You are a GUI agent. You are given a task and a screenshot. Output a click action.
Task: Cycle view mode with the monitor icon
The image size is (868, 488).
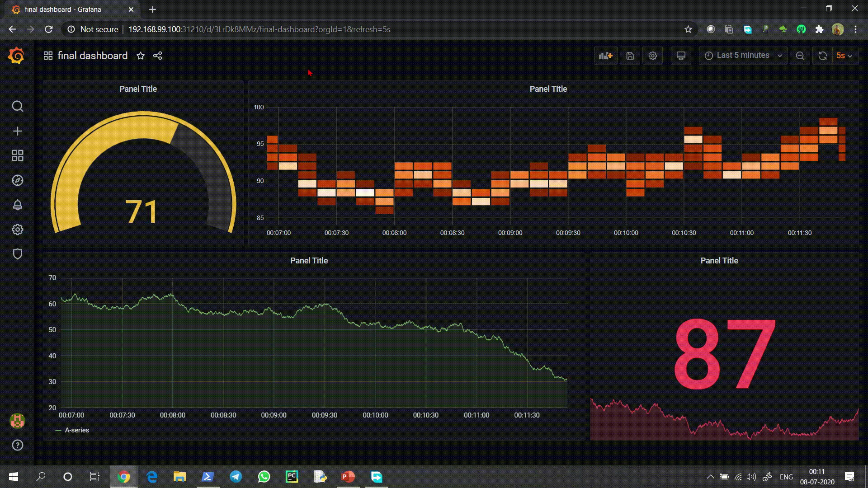pos(681,56)
